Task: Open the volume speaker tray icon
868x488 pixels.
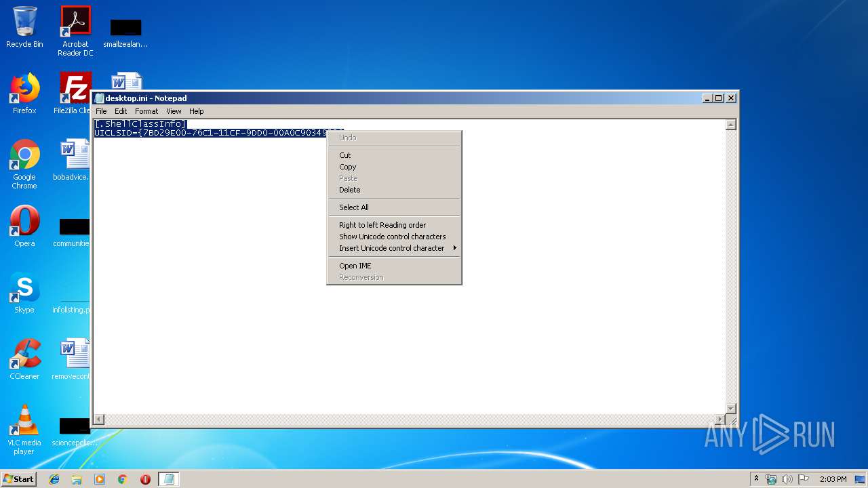Action: pyautogui.click(x=787, y=479)
